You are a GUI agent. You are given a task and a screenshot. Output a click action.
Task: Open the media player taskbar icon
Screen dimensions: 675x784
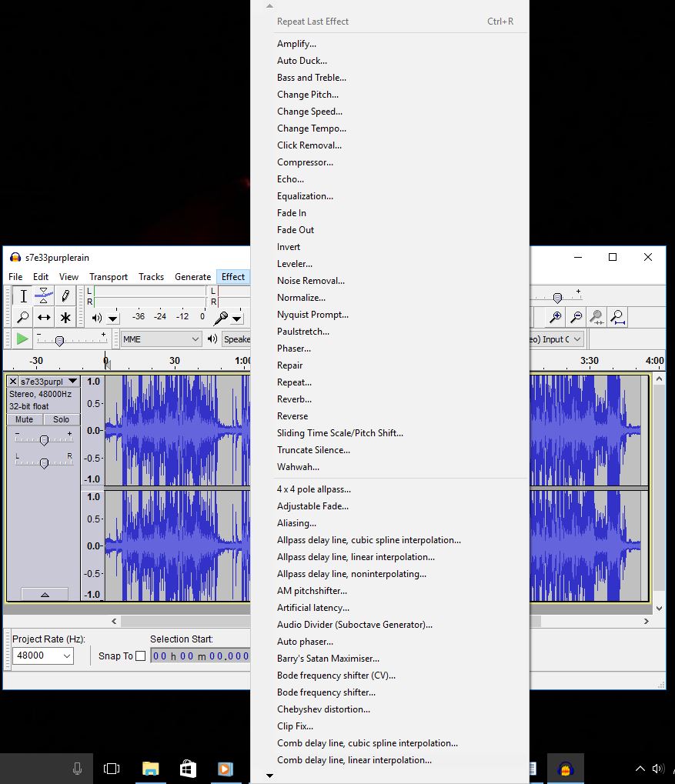(x=226, y=769)
